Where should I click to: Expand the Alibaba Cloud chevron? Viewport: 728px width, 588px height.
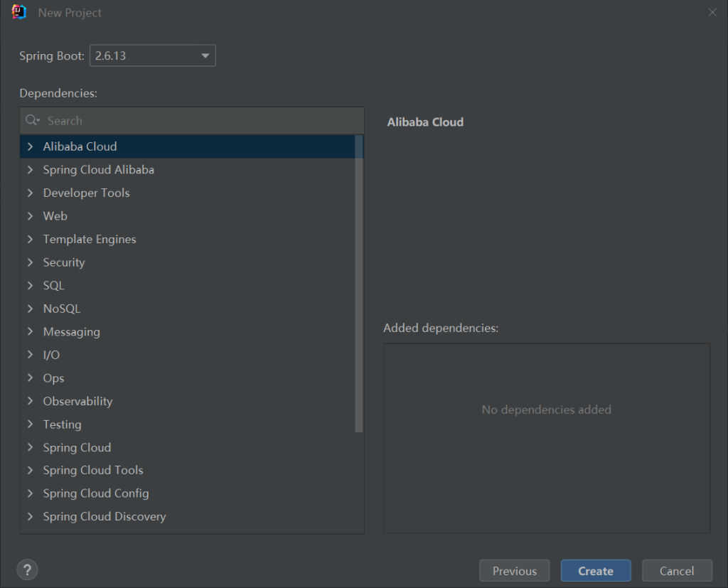[30, 146]
